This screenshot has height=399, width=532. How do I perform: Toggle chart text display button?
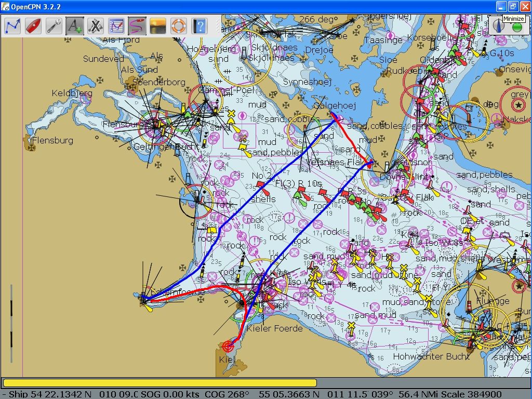point(75,26)
